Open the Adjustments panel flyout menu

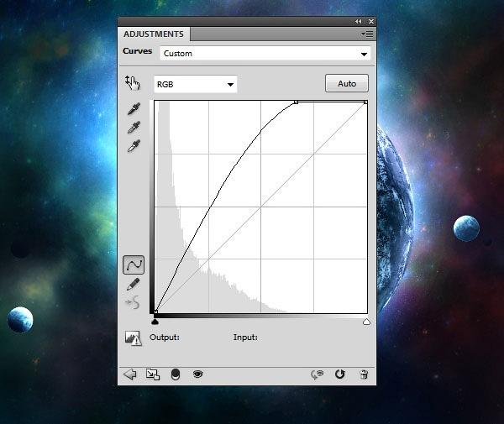(367, 34)
